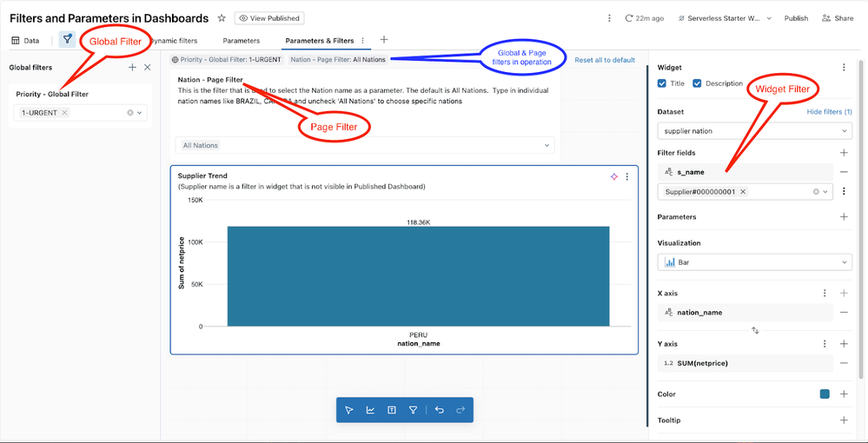The image size is (868, 443).
Task: Click the undo arrow in bottom toolbar
Action: [x=440, y=410]
